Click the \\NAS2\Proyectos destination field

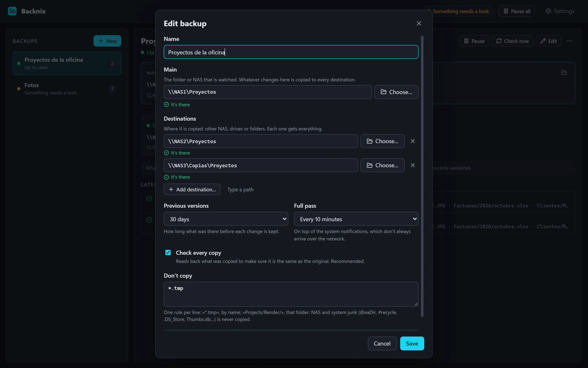tap(261, 141)
